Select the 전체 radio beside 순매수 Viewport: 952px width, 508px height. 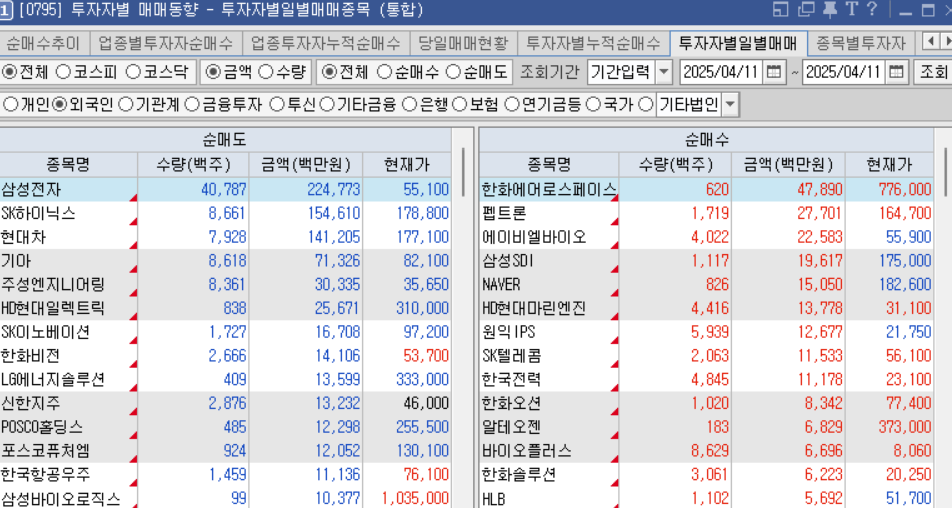pyautogui.click(x=328, y=72)
